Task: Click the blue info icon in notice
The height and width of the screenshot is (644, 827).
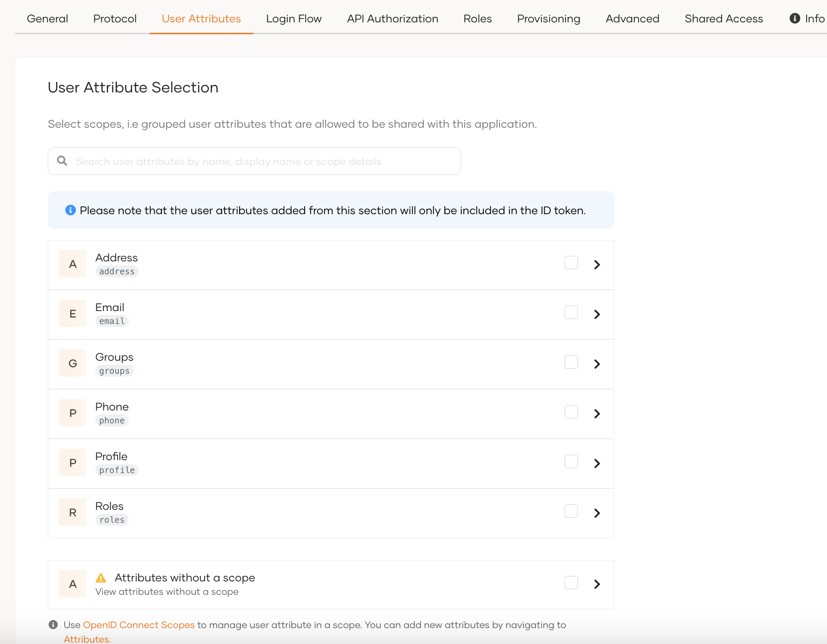Action: point(71,210)
